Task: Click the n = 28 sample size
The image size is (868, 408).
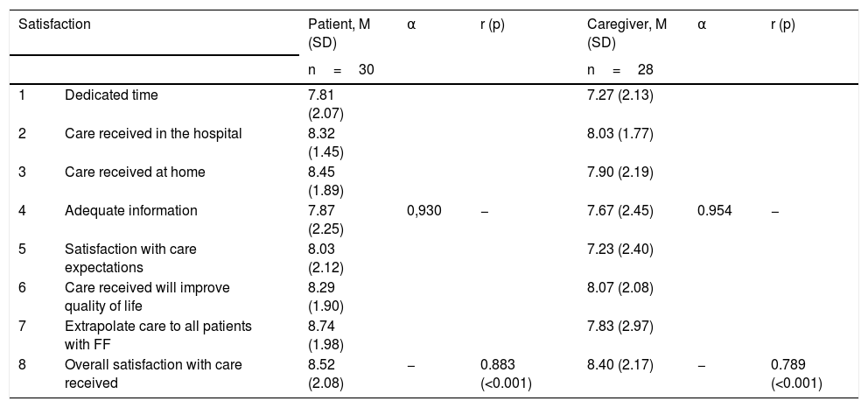Action: [619, 69]
